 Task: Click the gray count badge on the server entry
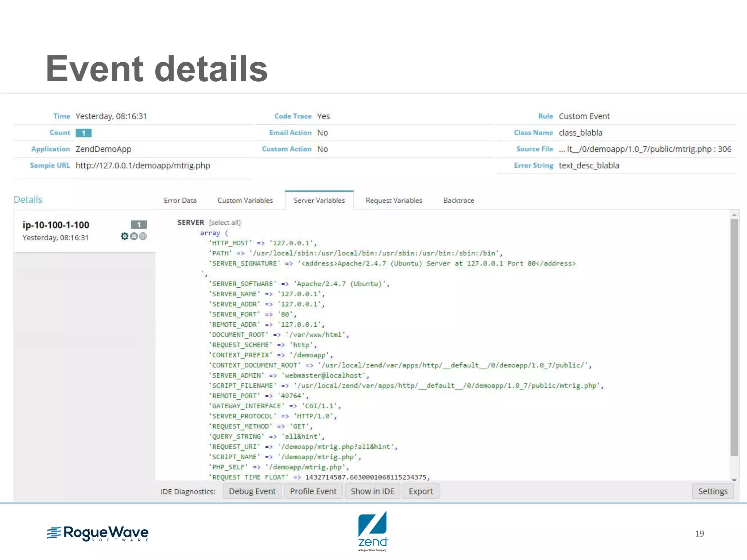coord(139,225)
